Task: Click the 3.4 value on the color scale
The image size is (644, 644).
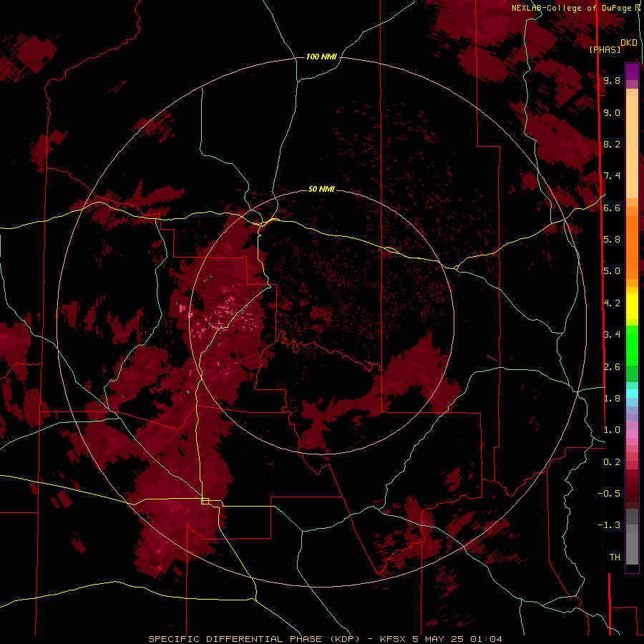Action: point(612,335)
